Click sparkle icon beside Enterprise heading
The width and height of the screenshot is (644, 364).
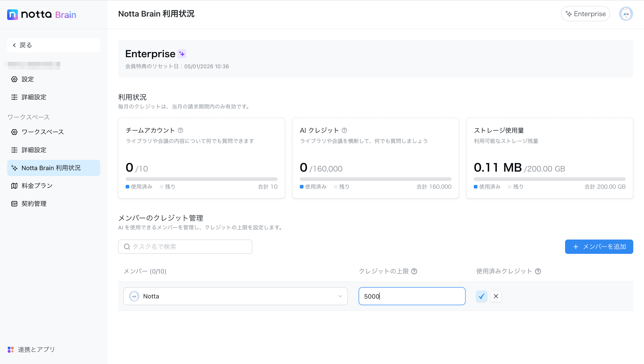click(x=182, y=54)
